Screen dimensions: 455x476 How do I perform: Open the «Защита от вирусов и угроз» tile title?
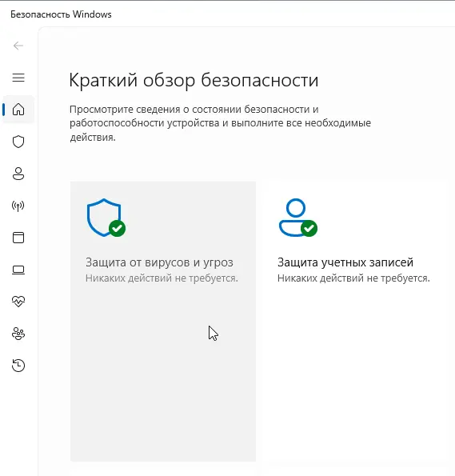point(159,262)
